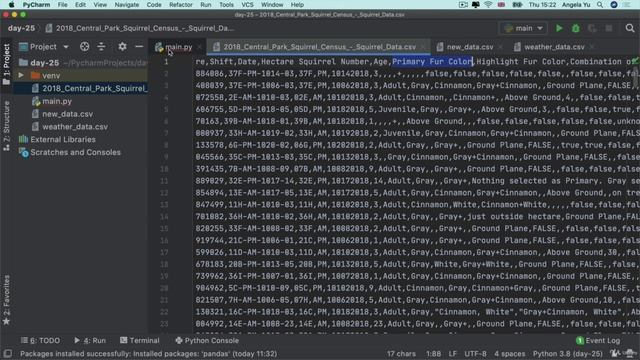Open macOS Spotlight search icon
This screenshot has height=360, width=640.
(x=600, y=5)
